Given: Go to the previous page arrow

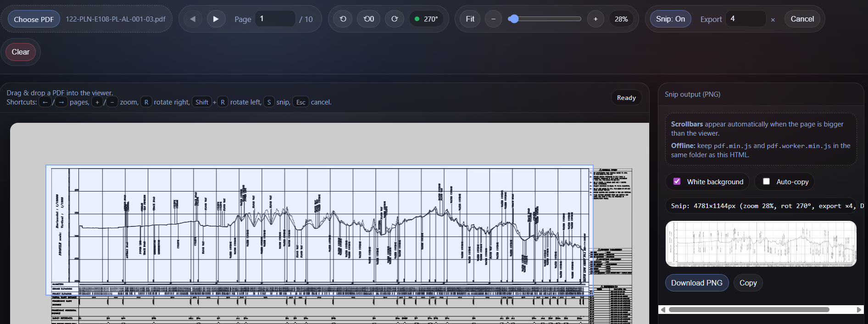Looking at the screenshot, I should click(193, 19).
